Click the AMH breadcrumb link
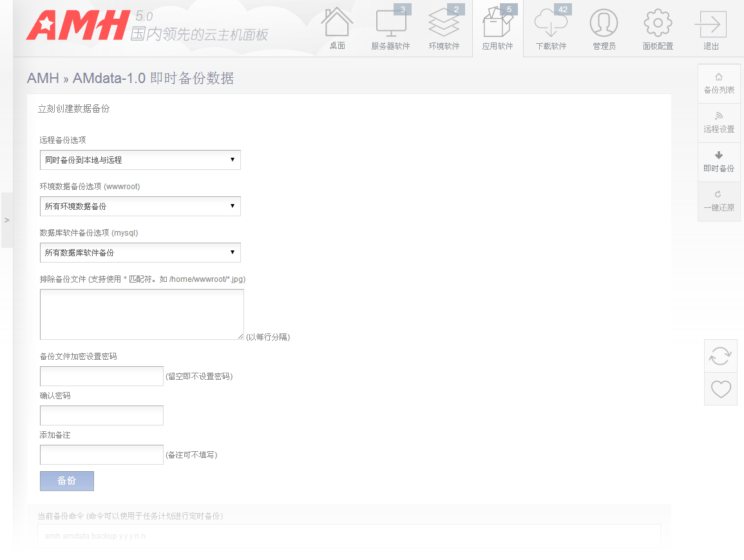Screen dimensions: 744x560 pyautogui.click(x=43, y=79)
